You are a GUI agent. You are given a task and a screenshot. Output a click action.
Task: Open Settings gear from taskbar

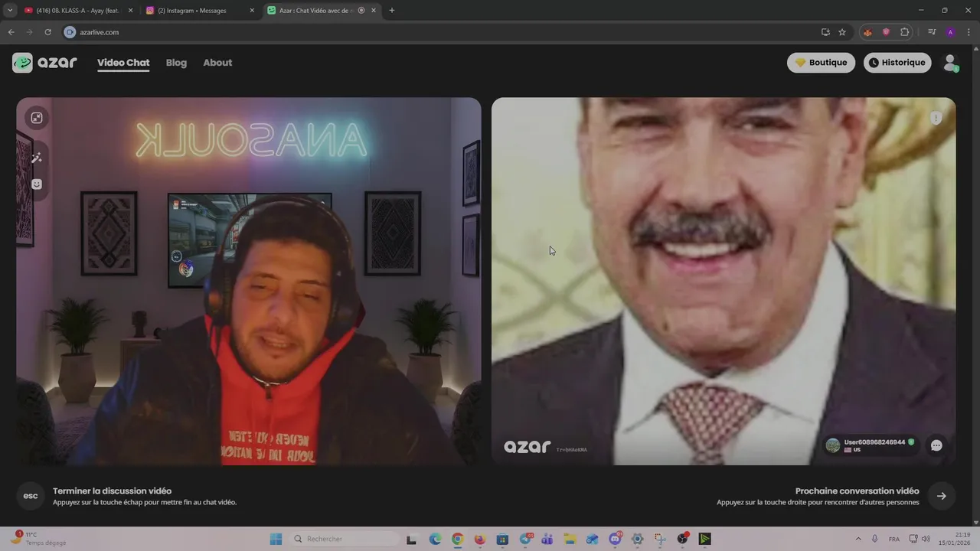(x=638, y=539)
